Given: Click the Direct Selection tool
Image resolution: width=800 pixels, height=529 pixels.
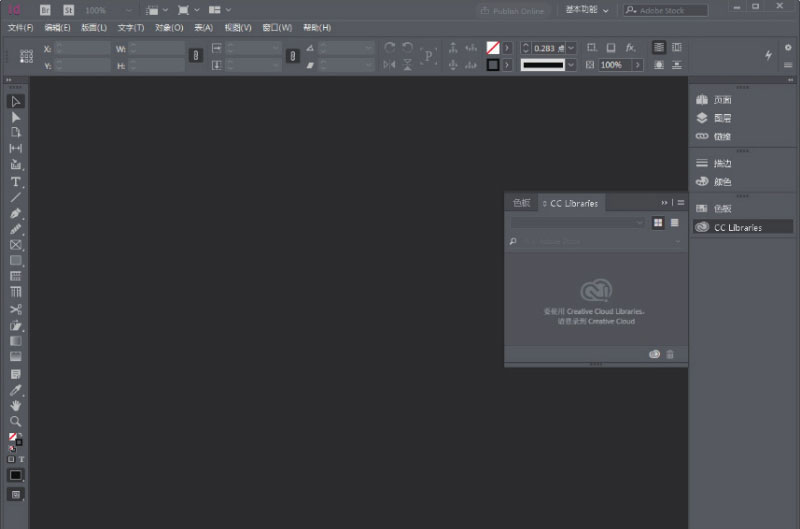Looking at the screenshot, I should click(x=16, y=117).
